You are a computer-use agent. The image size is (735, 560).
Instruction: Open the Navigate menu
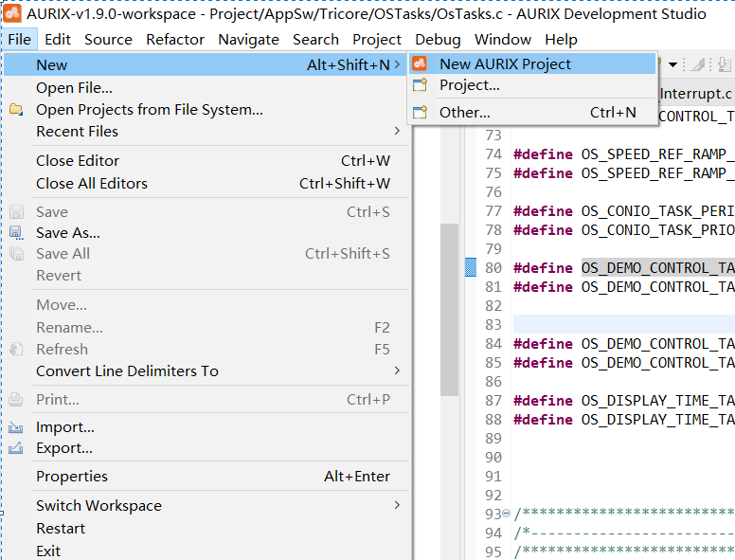point(248,40)
